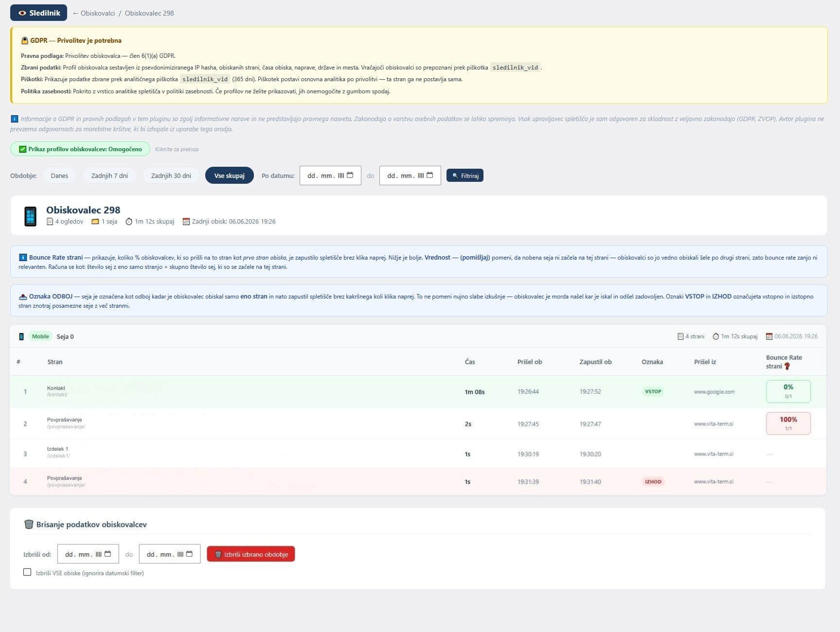This screenshot has height=632, width=840.
Task: Click red 'Izbriši izbrano obdobje' button
Action: coord(251,554)
